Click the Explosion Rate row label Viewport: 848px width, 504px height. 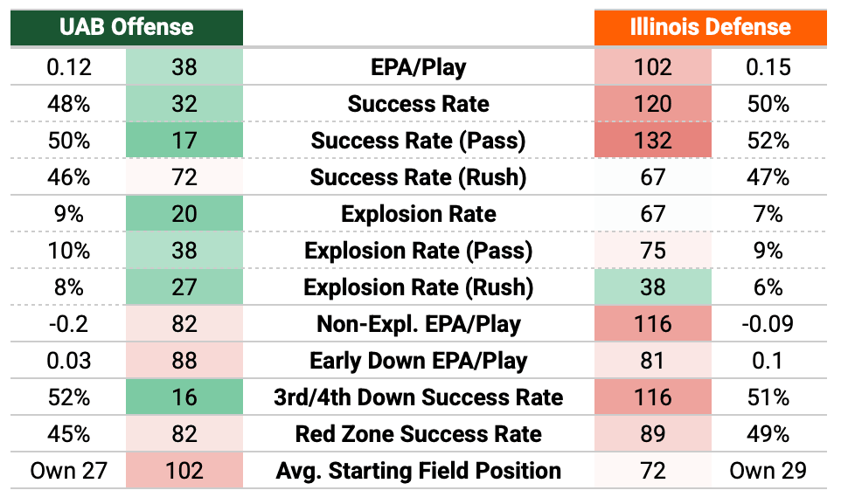pyautogui.click(x=418, y=215)
